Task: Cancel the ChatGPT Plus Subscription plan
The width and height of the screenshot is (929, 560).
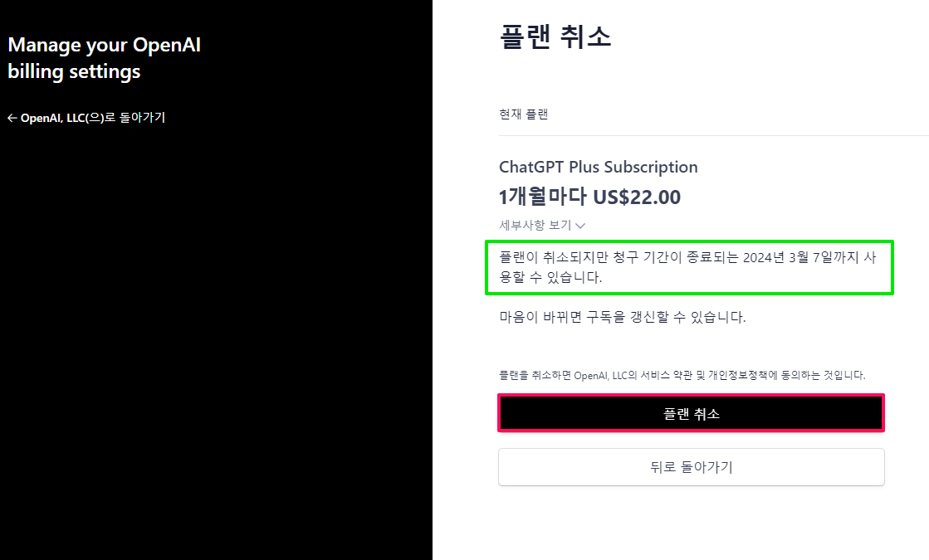Action: pos(691,412)
